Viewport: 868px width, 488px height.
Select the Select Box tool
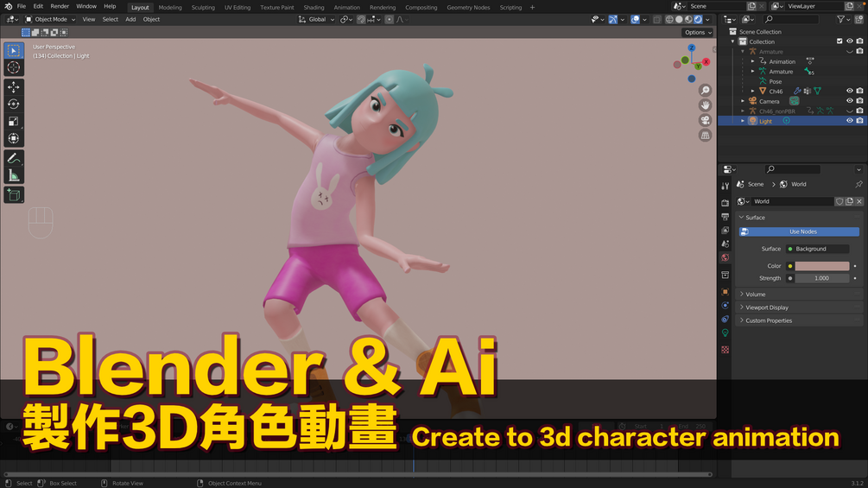pyautogui.click(x=14, y=50)
